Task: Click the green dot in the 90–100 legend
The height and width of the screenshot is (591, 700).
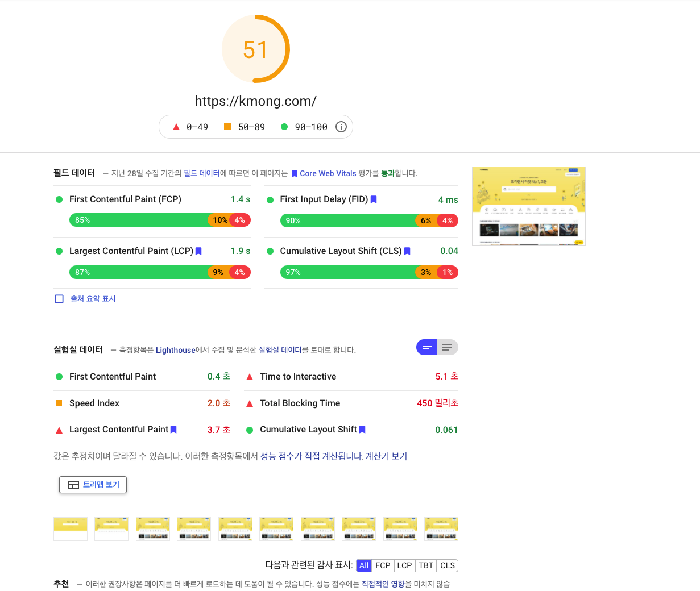Action: pyautogui.click(x=284, y=127)
